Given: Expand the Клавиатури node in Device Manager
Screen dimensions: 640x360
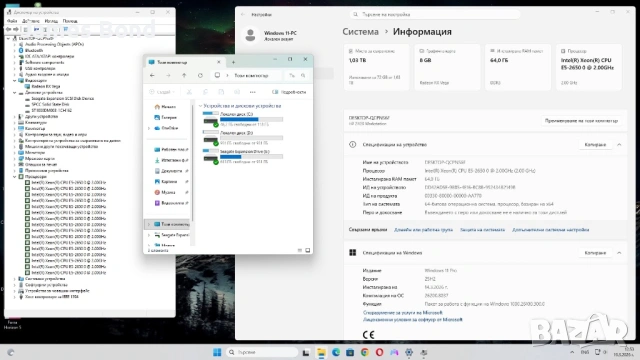Looking at the screenshot, I should (15, 122).
